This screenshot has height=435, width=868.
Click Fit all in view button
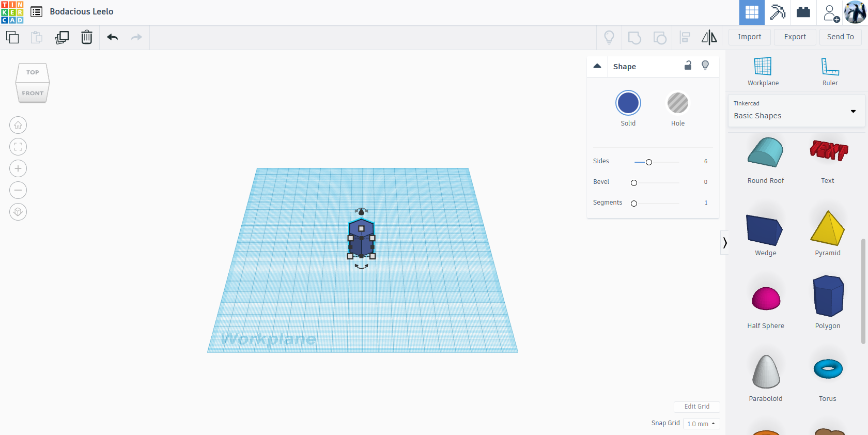pyautogui.click(x=18, y=147)
